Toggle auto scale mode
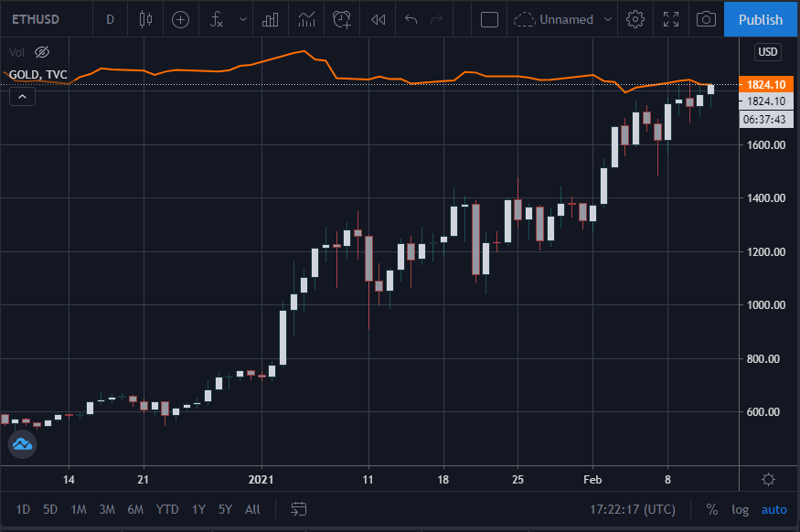This screenshot has height=532, width=800. click(x=774, y=509)
